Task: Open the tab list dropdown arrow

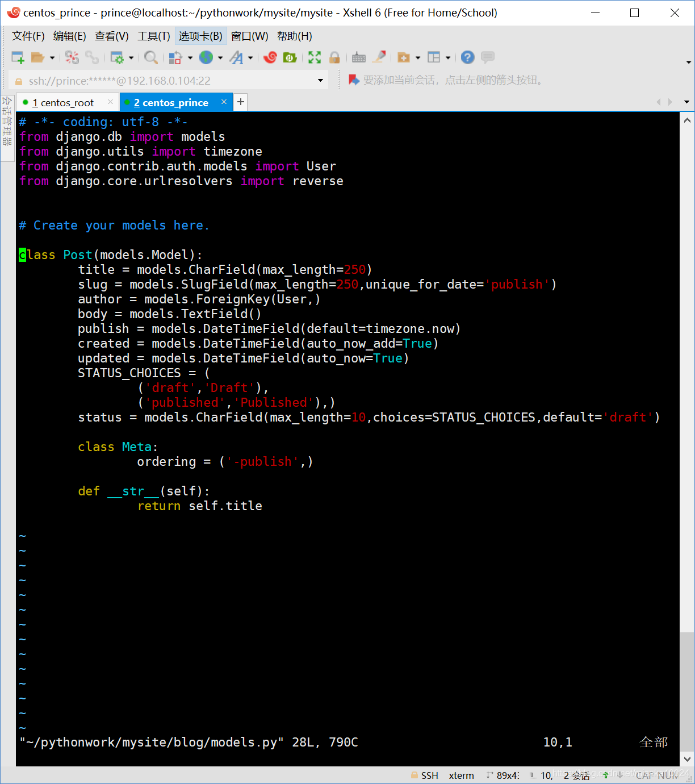Action: [x=686, y=102]
